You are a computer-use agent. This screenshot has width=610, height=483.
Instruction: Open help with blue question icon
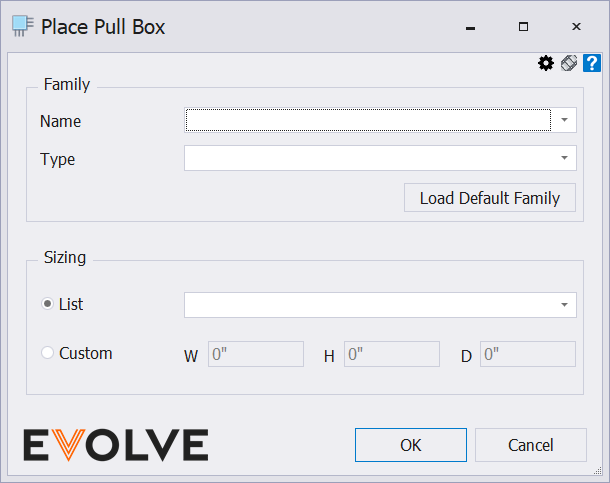(592, 63)
